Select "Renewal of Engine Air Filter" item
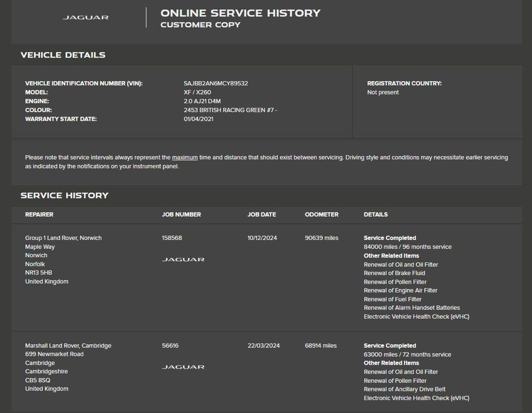The height and width of the screenshot is (413, 532). click(400, 290)
